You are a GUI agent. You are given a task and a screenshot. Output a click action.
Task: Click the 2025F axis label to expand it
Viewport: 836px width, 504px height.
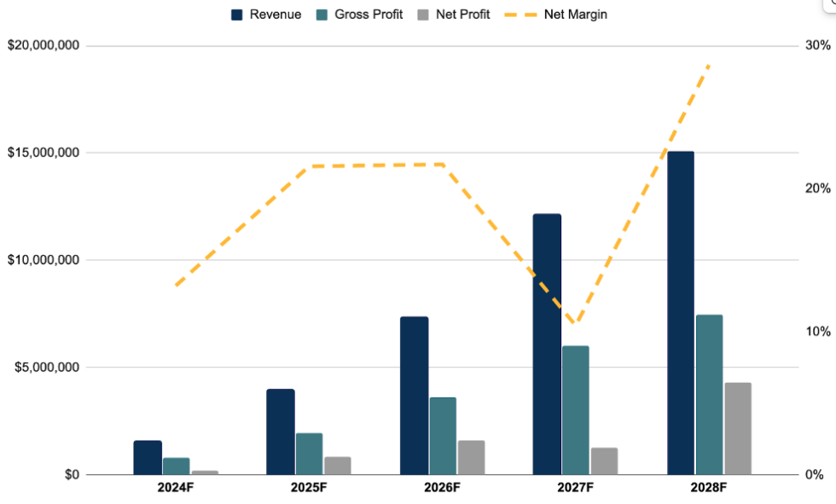point(307,487)
